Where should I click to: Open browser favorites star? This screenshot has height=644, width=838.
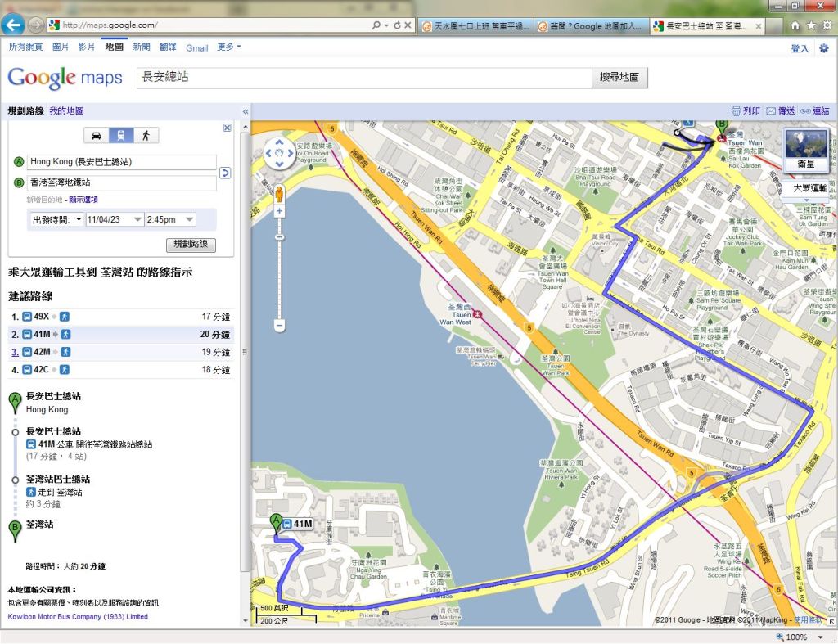coord(811,25)
